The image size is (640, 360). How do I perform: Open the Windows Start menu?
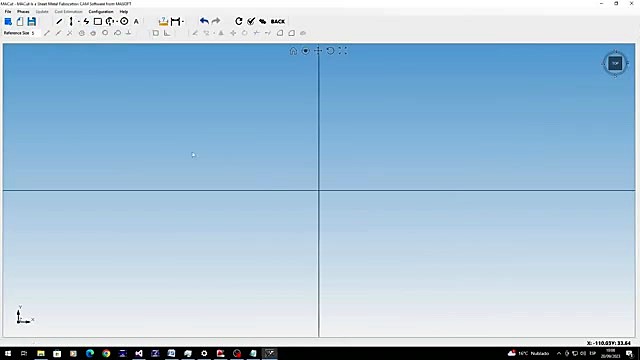pos(8,353)
